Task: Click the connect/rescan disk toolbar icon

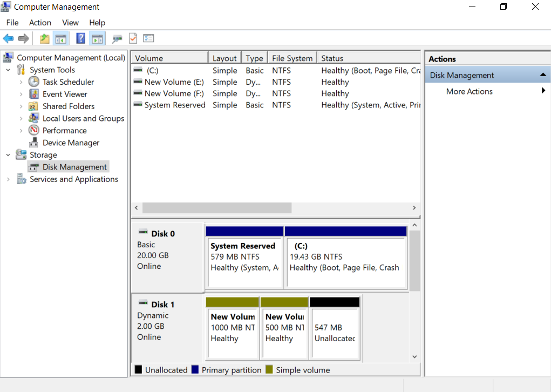Action: tap(117, 39)
